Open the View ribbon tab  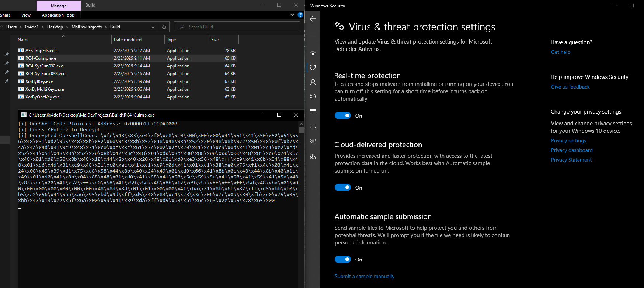tap(26, 15)
